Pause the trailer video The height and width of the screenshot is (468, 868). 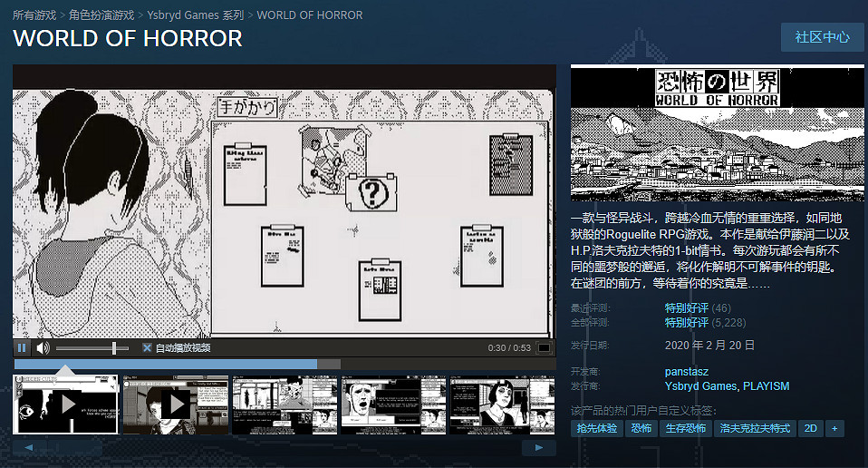(23, 347)
